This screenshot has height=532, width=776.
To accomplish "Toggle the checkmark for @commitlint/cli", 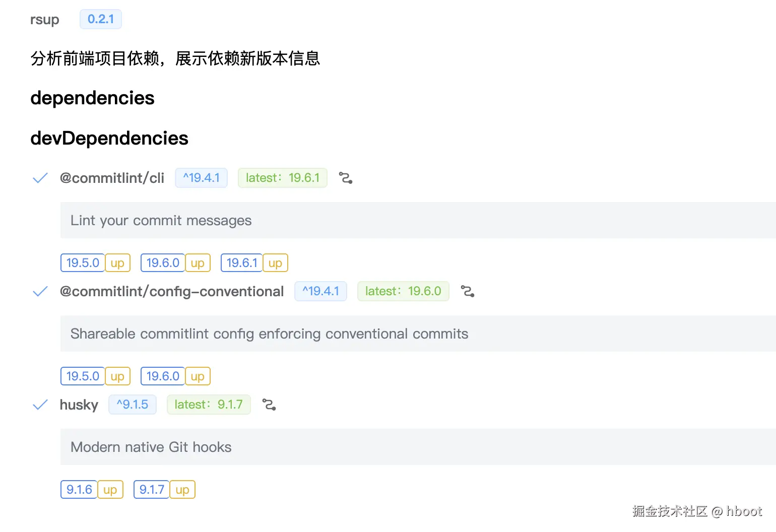I will [40, 178].
